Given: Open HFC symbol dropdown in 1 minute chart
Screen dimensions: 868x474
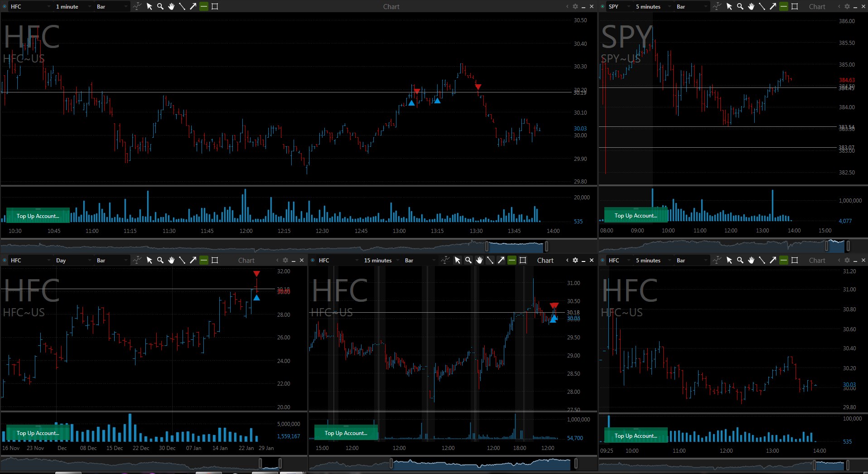Looking at the screenshot, I should pos(30,6).
